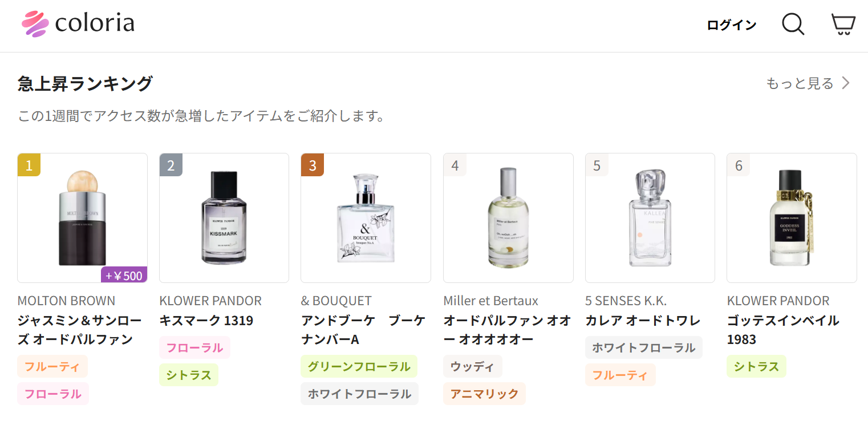This screenshot has width=868, height=429.
Task: Click the +¥500 purple price badge
Action: (x=124, y=275)
